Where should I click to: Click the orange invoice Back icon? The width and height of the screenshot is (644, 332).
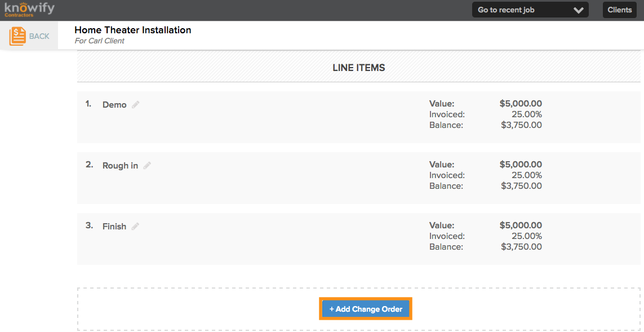click(17, 36)
